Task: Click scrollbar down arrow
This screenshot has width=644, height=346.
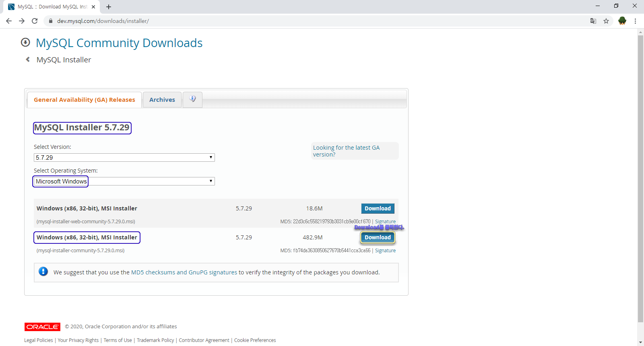Action: coord(640,342)
